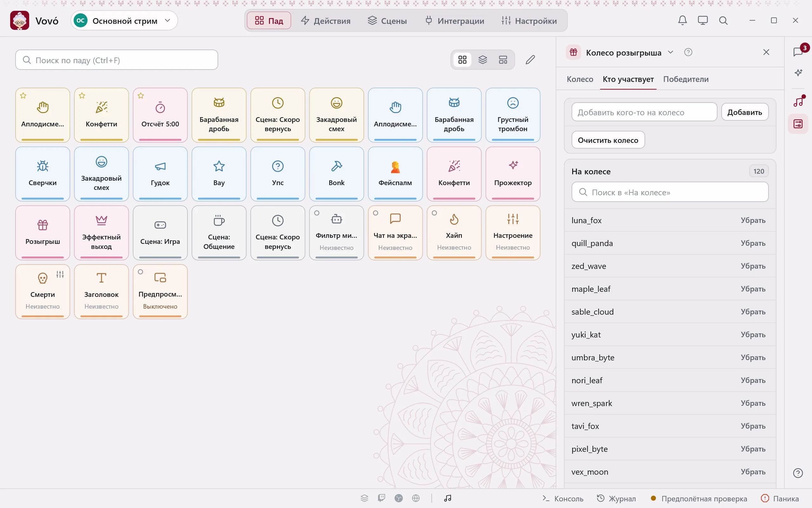
Task: Toggle the Фильтр ми... tile
Action: pos(337,232)
